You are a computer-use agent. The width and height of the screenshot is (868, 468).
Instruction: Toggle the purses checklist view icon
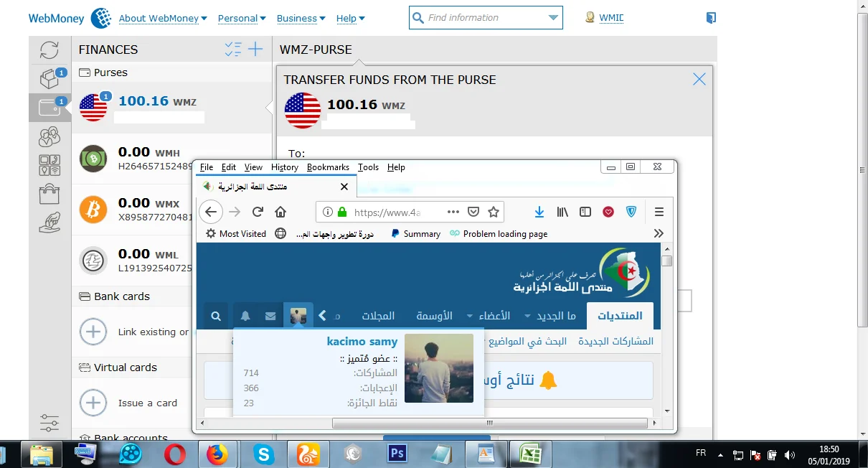pyautogui.click(x=233, y=50)
